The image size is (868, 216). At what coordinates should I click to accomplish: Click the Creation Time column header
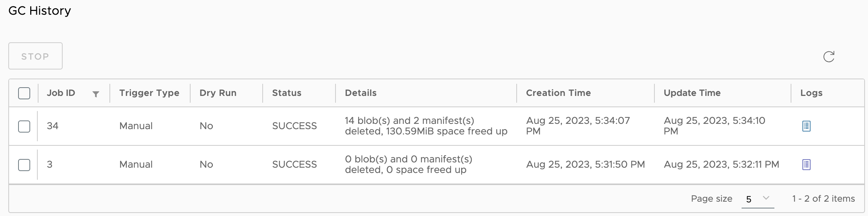[x=559, y=93]
